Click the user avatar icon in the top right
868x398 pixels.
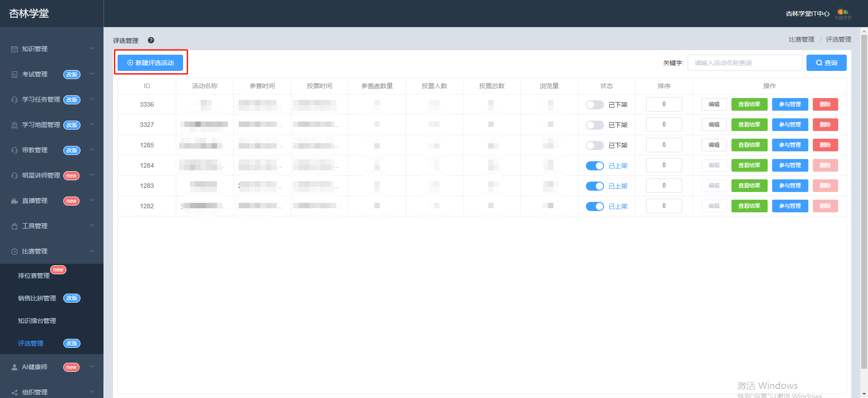pyautogui.click(x=843, y=14)
